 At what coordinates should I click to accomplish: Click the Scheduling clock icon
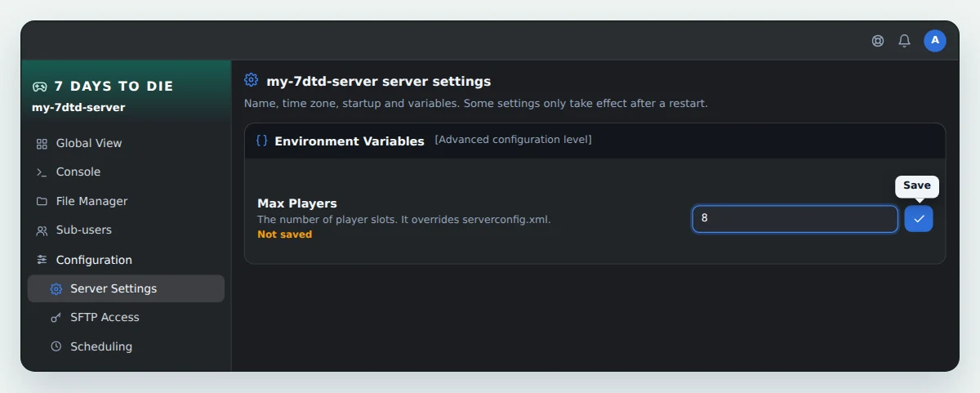tap(56, 346)
